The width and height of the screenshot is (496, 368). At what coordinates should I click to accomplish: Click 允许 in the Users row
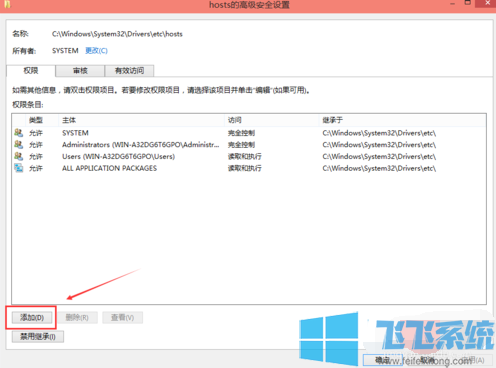(36, 156)
